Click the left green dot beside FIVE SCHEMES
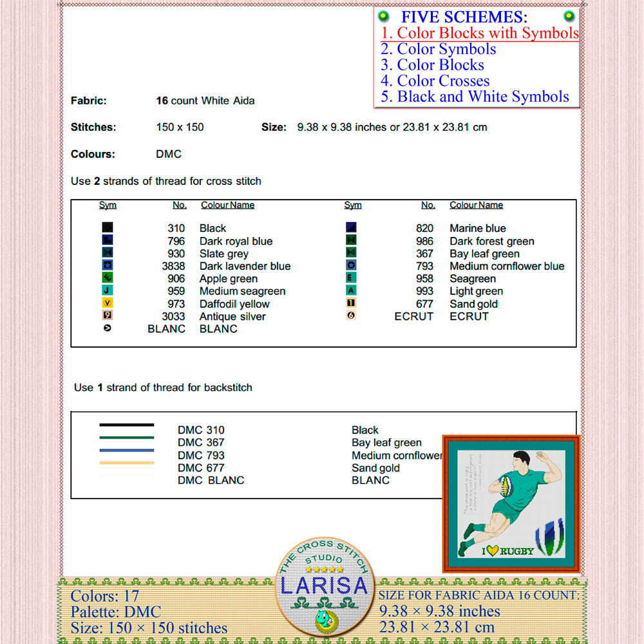 pos(383,16)
